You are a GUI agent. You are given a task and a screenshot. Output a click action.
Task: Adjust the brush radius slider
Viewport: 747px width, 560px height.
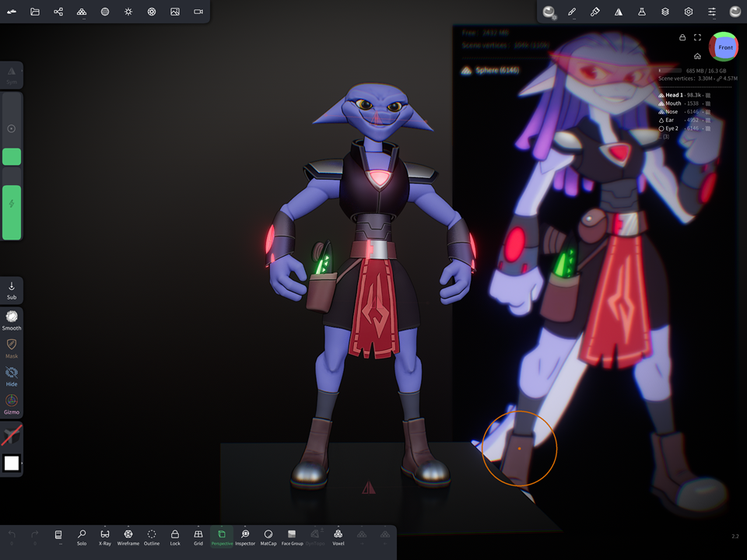[12, 128]
